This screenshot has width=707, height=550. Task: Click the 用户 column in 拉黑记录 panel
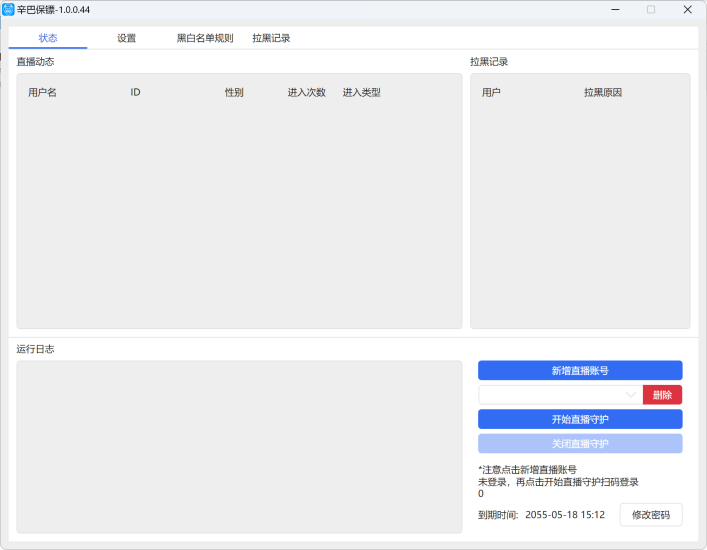(x=491, y=92)
